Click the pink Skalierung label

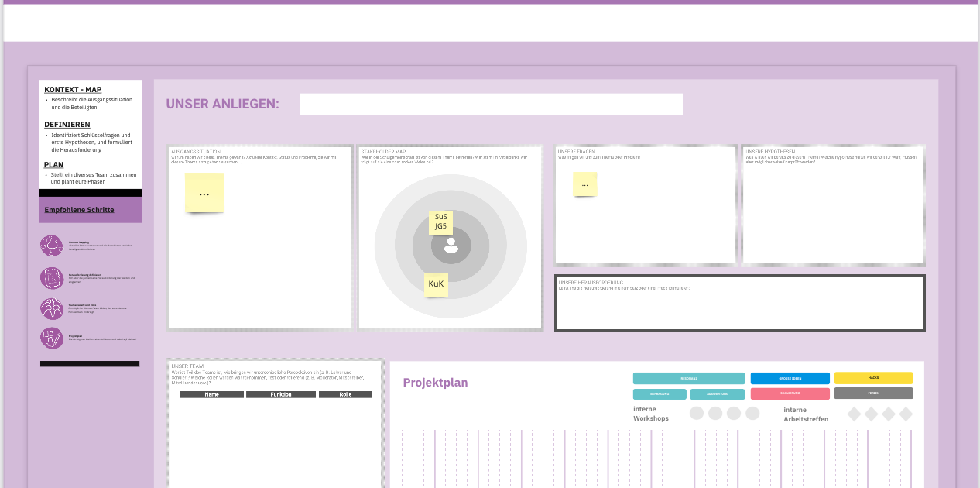790,393
